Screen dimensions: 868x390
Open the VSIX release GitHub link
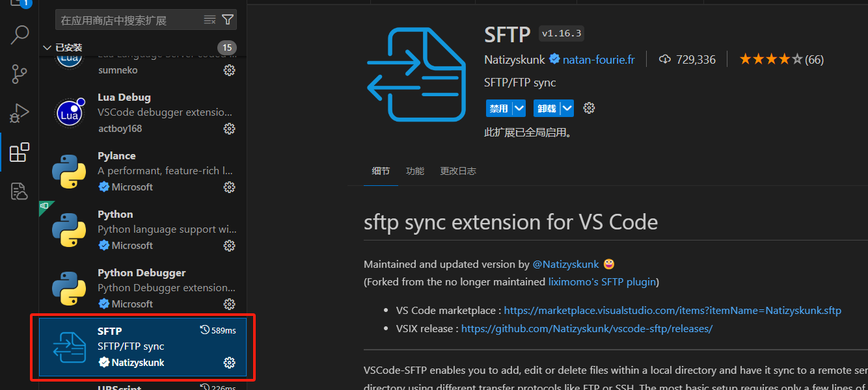click(586, 329)
